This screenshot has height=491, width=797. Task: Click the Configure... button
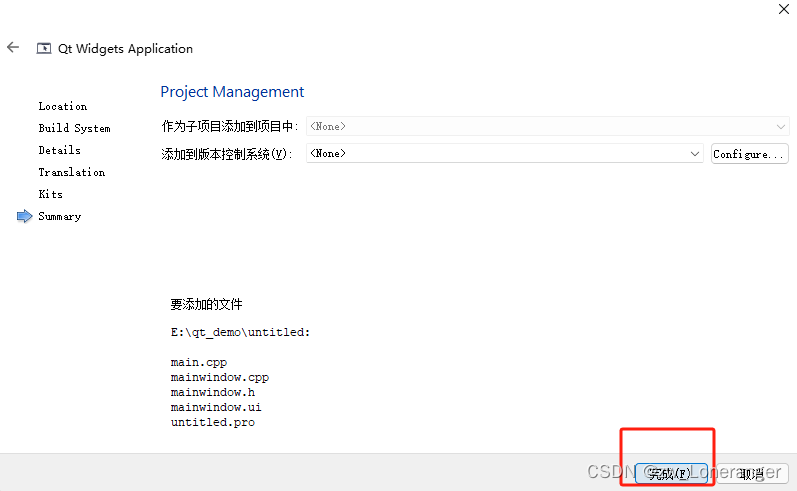749,154
